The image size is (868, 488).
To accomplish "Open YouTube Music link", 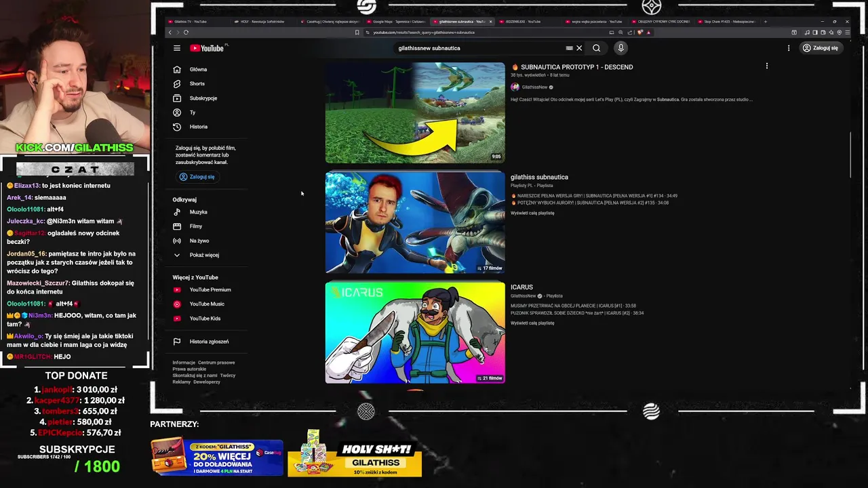I will pyautogui.click(x=206, y=304).
